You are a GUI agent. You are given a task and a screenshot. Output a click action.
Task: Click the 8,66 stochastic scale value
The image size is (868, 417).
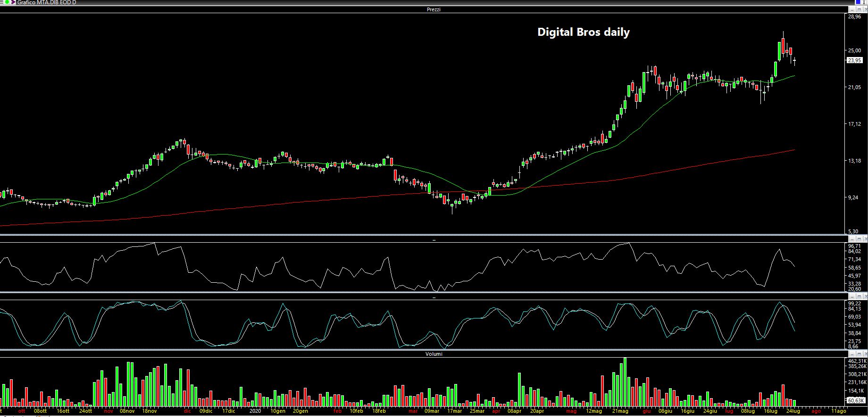pos(853,346)
